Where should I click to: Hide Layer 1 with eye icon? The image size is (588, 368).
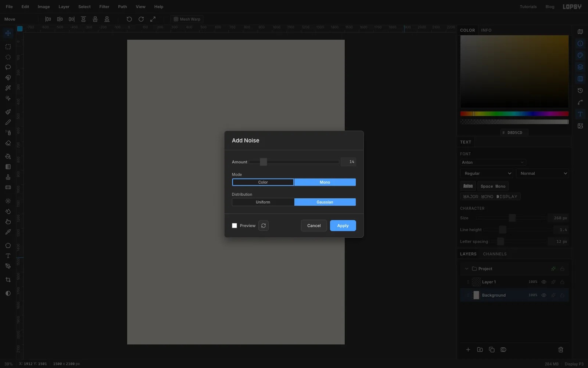click(x=544, y=282)
